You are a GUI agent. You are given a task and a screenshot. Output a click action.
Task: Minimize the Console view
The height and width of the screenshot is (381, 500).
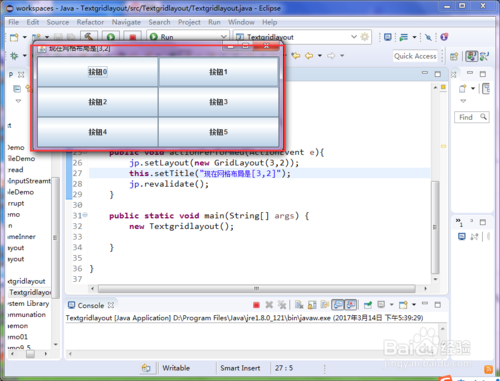(425, 304)
